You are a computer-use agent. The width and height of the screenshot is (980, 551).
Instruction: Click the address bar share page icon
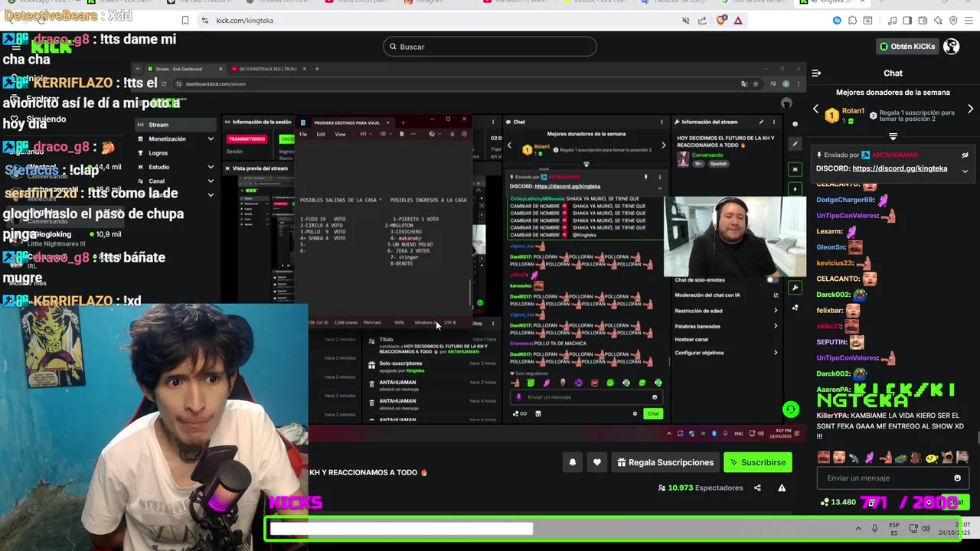(x=703, y=21)
